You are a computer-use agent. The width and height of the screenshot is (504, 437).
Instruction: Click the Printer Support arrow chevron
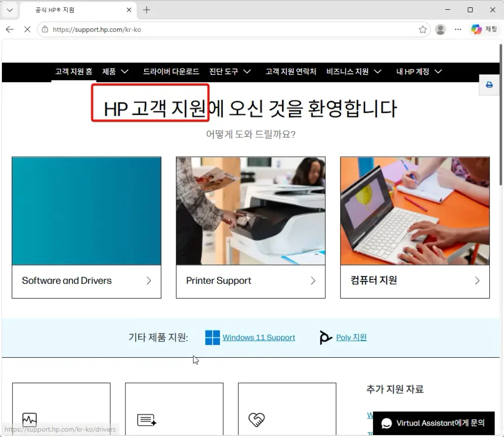pos(313,281)
